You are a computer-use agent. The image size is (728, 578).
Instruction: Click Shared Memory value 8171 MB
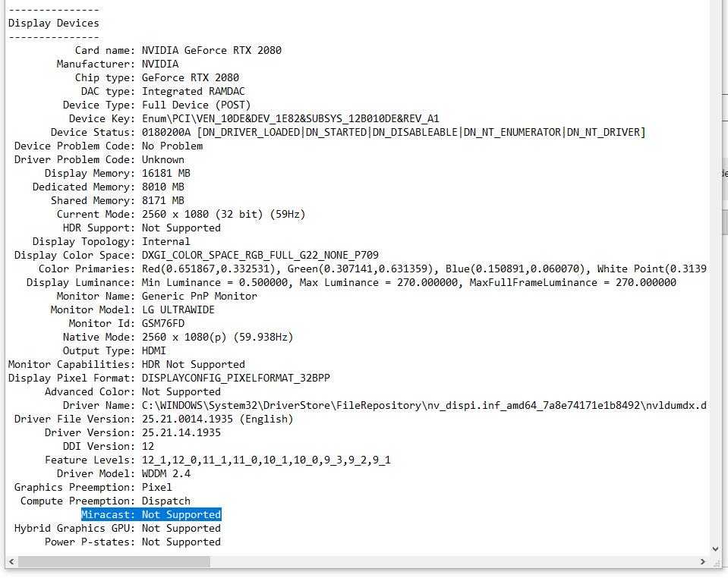point(163,200)
